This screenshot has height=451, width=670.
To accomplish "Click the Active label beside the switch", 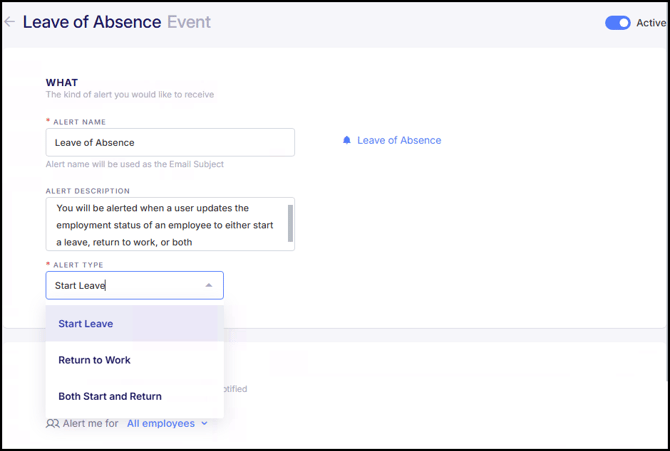I will (x=651, y=23).
